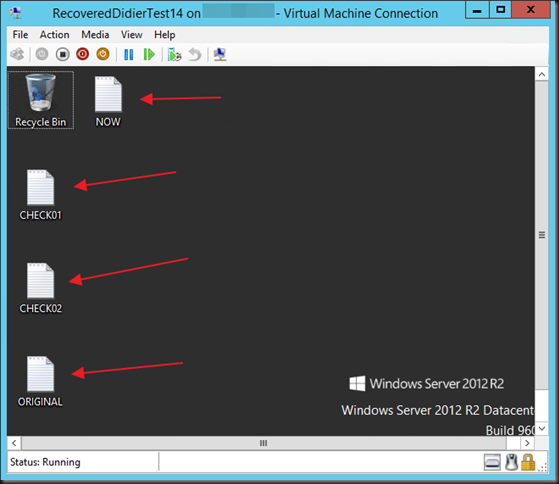The image size is (559, 484).
Task: Click the Revert undo arrow icon
Action: (195, 55)
